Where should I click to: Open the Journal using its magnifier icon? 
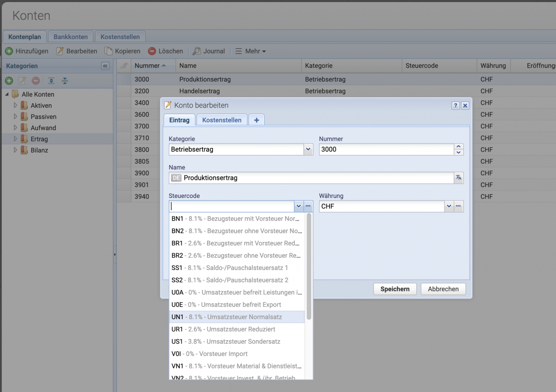pyautogui.click(x=196, y=51)
